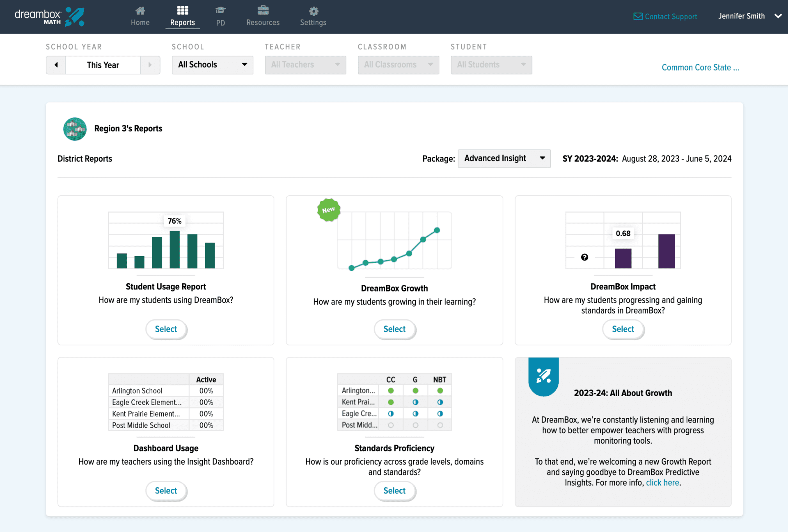
Task: Select the Standards Proficiency report
Action: [x=394, y=491]
